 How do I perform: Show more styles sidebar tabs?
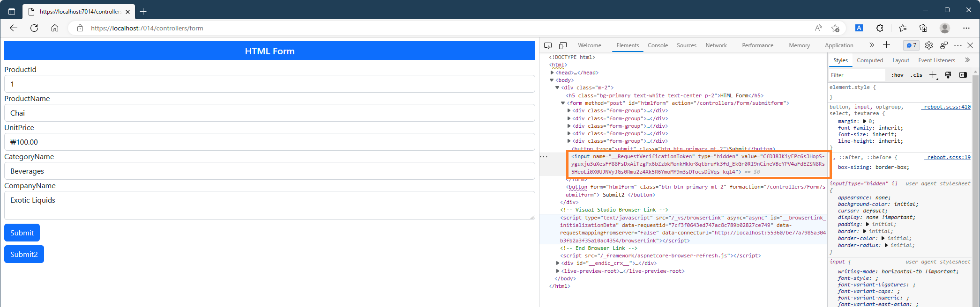point(967,60)
